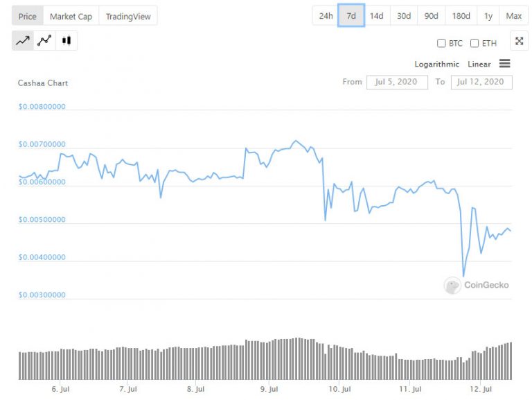
Task: Open the TradingView tab
Action: coord(128,16)
